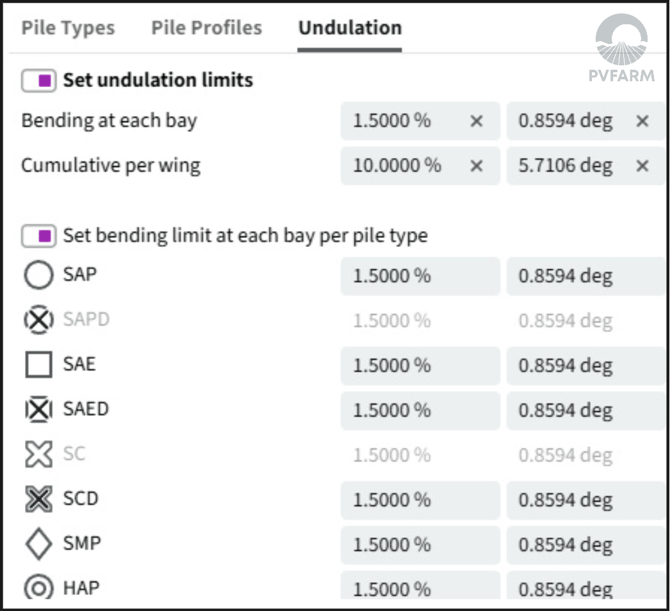Screen dimensions: 670x611
Task: Select the SCD filled cross pile icon
Action: pyautogui.click(x=38, y=499)
